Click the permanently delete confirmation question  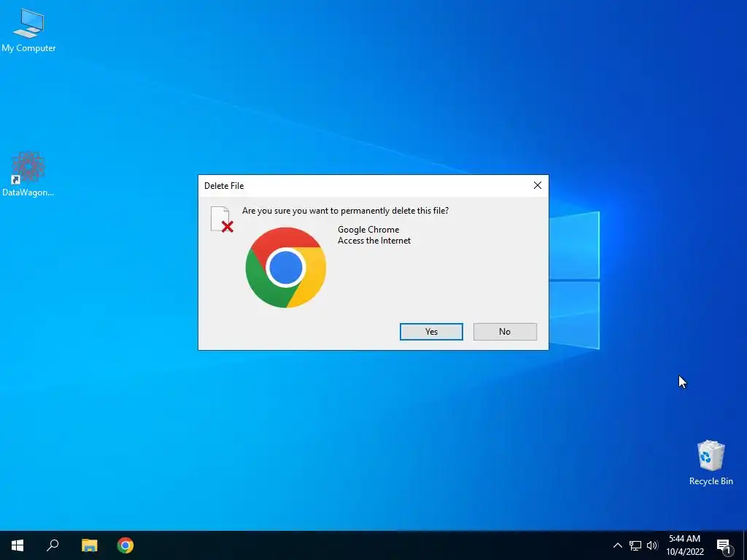click(x=345, y=211)
